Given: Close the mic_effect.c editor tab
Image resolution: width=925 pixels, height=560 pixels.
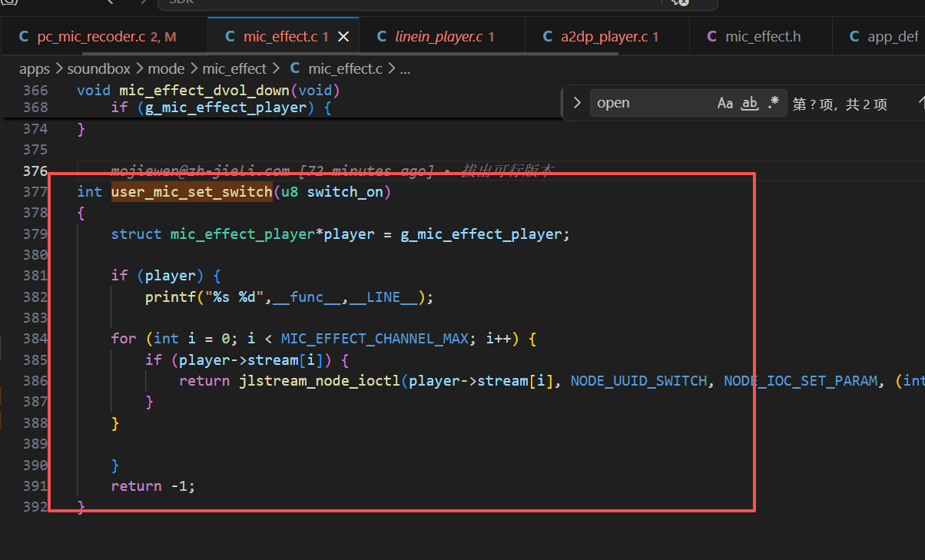Looking at the screenshot, I should [343, 36].
